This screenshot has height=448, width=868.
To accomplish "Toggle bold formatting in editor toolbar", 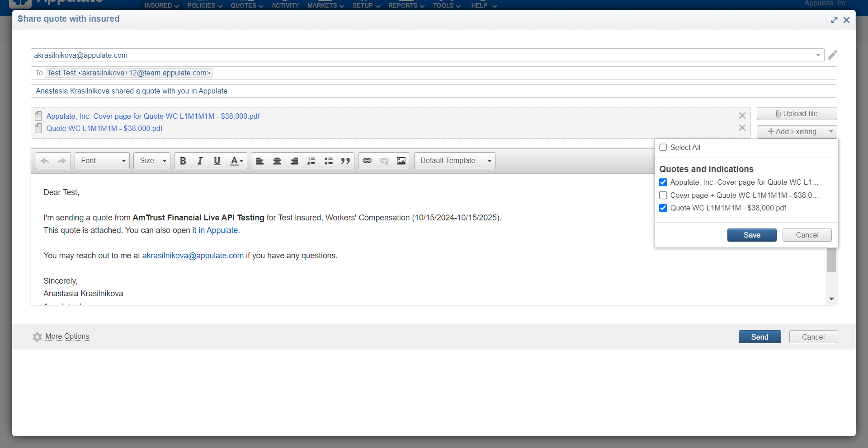I will click(183, 161).
